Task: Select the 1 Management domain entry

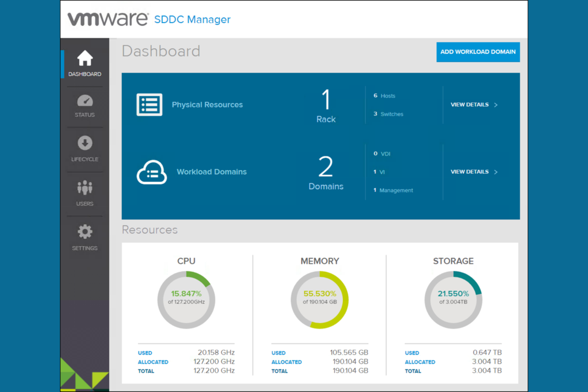Action: tap(393, 190)
